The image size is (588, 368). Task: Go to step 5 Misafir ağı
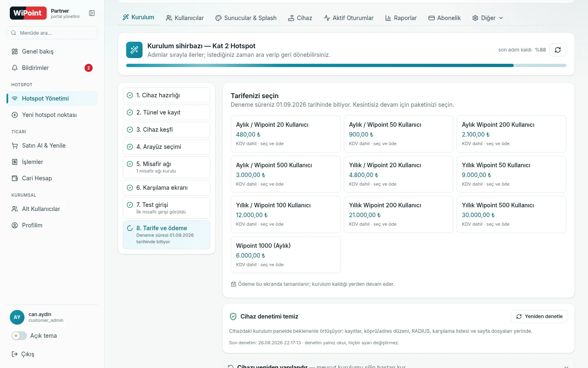167,167
